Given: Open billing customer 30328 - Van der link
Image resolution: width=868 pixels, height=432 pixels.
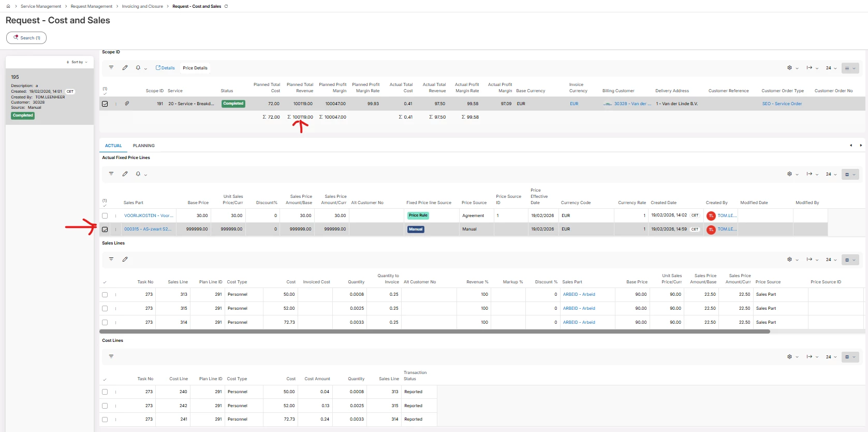Looking at the screenshot, I should coord(632,104).
